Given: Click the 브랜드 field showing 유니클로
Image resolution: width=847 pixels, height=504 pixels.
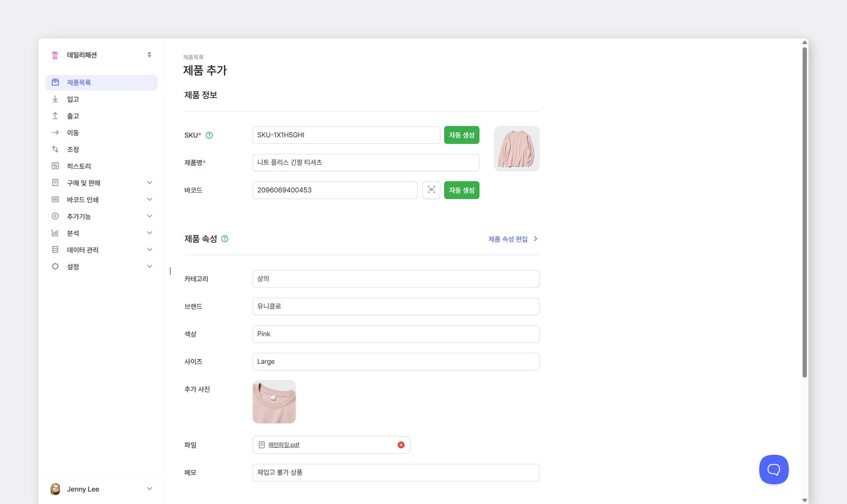Looking at the screenshot, I should click(x=396, y=306).
